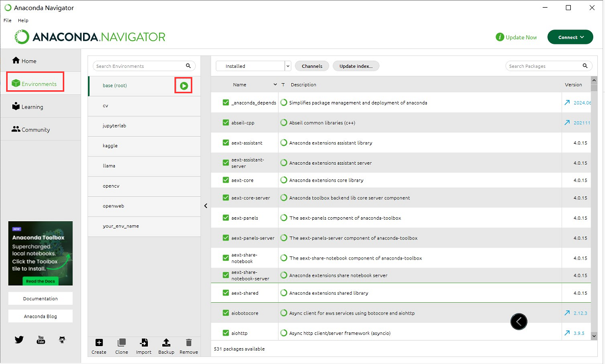Click the Search Packages input field

pyautogui.click(x=544, y=66)
